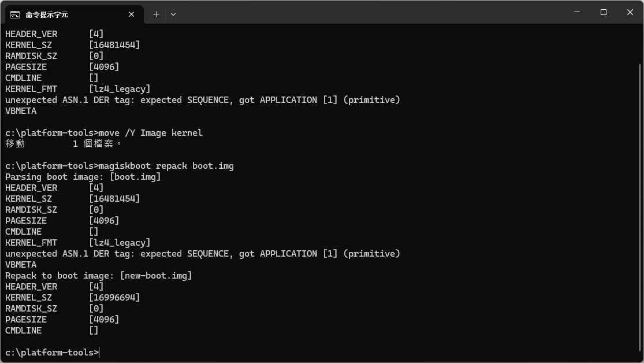Close the terminal window

pos(630,12)
